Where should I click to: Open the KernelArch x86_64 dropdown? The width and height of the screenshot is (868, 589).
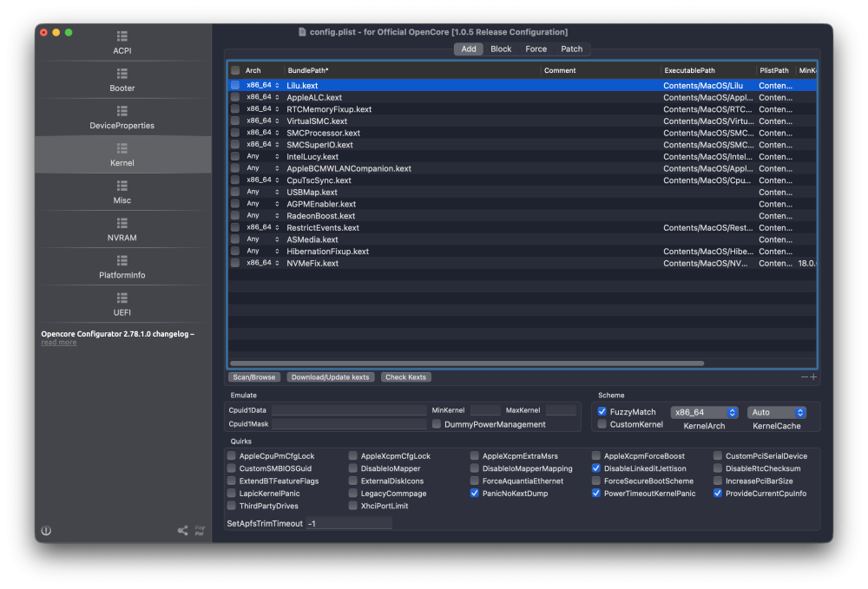[704, 413]
